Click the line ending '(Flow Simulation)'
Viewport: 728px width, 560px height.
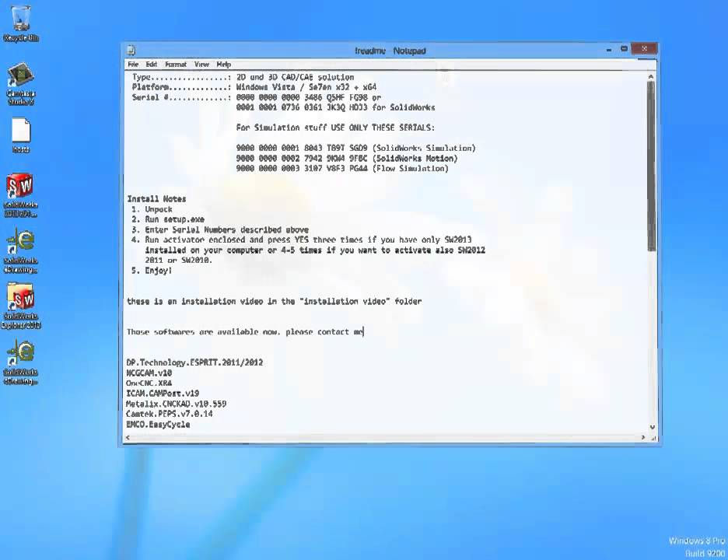click(x=342, y=168)
